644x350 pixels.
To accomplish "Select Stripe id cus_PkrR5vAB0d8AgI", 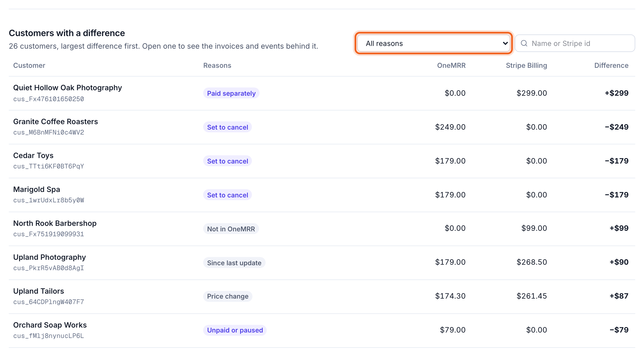I will click(x=48, y=268).
